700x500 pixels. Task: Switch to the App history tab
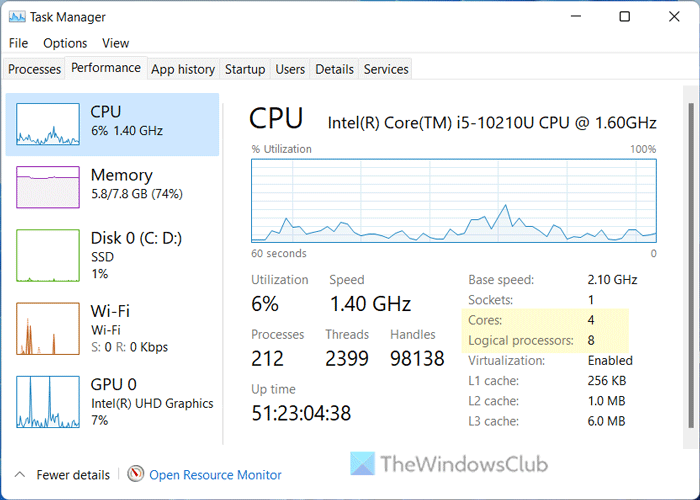click(x=183, y=69)
